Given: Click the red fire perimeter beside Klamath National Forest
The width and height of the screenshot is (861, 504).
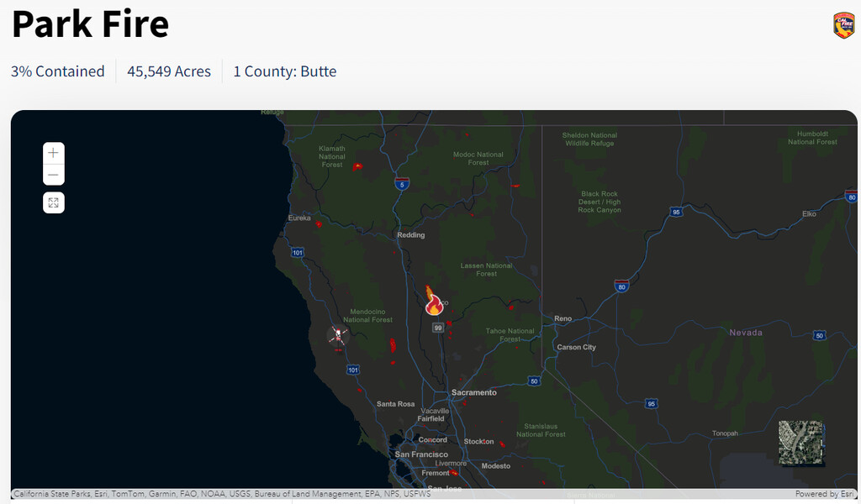Looking at the screenshot, I should (357, 166).
